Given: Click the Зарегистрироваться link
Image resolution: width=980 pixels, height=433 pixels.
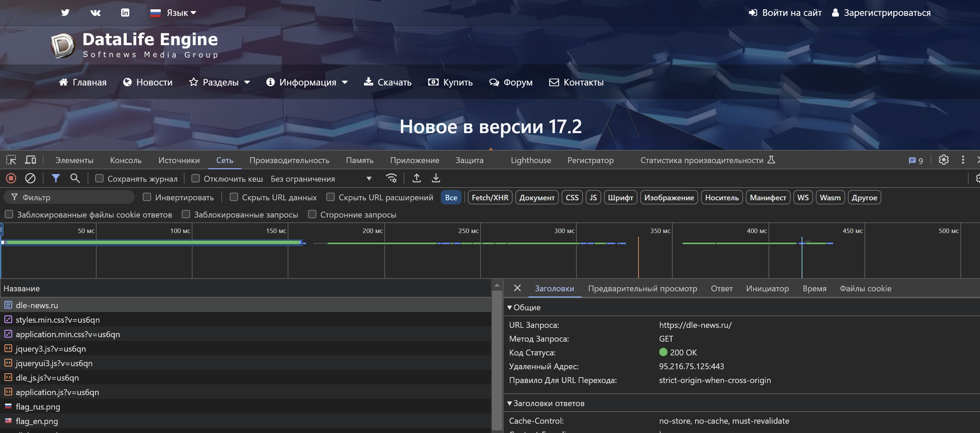Looking at the screenshot, I should [x=881, y=12].
